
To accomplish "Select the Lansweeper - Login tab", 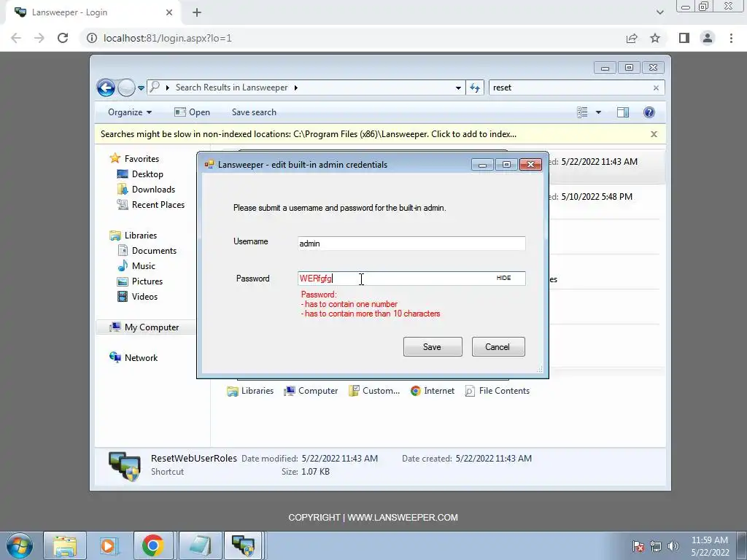I will (93, 12).
